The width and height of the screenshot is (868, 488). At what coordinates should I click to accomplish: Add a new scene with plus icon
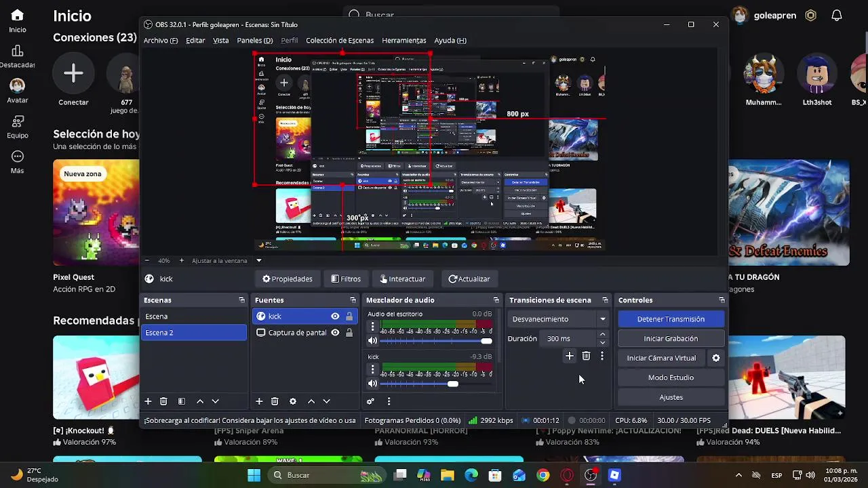(x=148, y=401)
